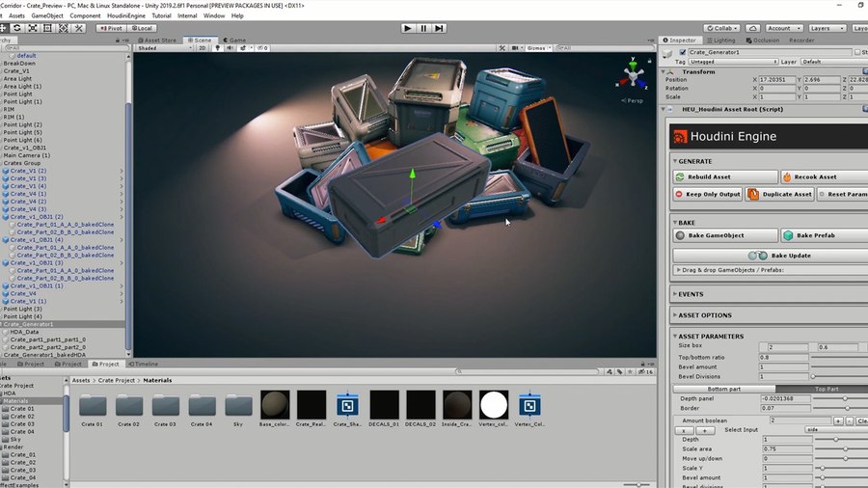868x488 pixels.
Task: Select the Crate_Sha... shader asset
Action: click(347, 408)
